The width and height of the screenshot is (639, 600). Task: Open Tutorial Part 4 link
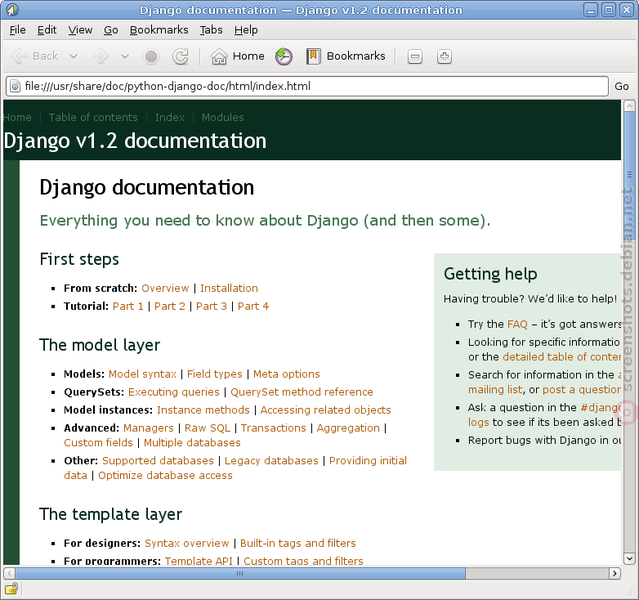253,306
